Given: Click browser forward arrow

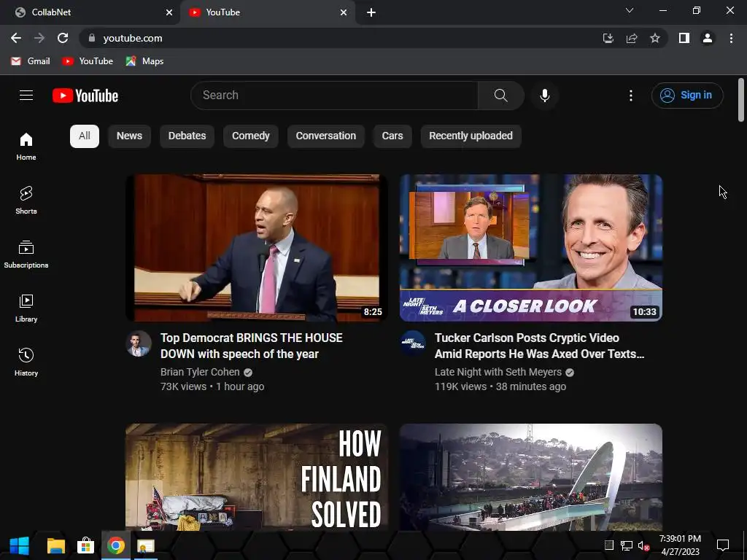Looking at the screenshot, I should pos(39,38).
